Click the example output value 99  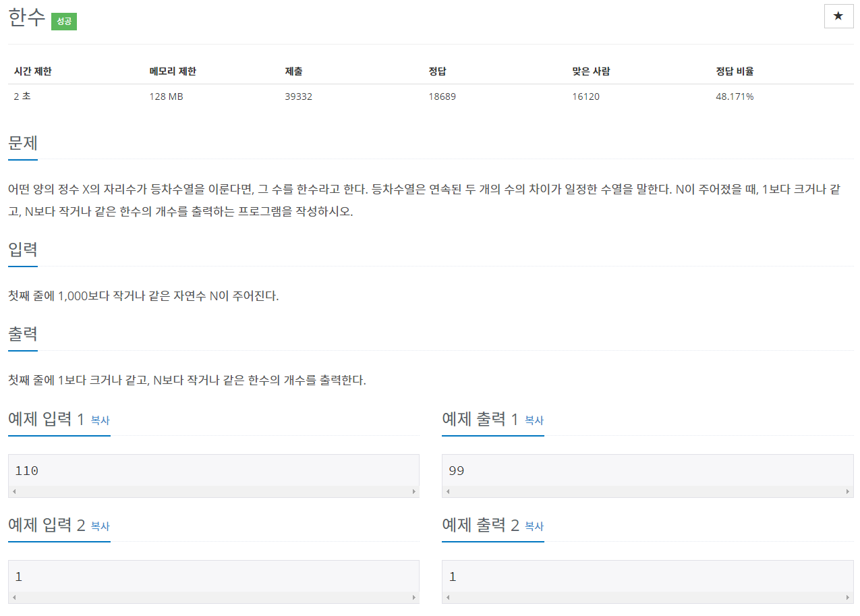(457, 471)
